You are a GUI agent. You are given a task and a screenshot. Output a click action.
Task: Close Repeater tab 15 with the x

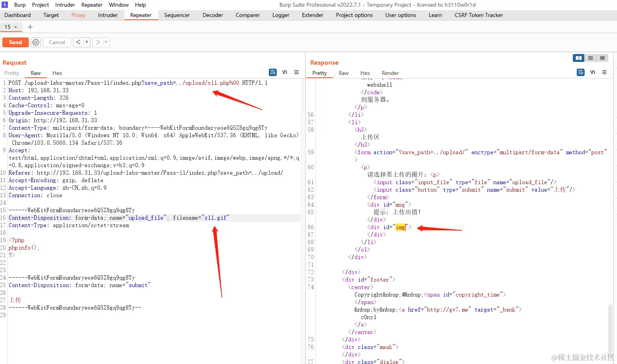16,27
